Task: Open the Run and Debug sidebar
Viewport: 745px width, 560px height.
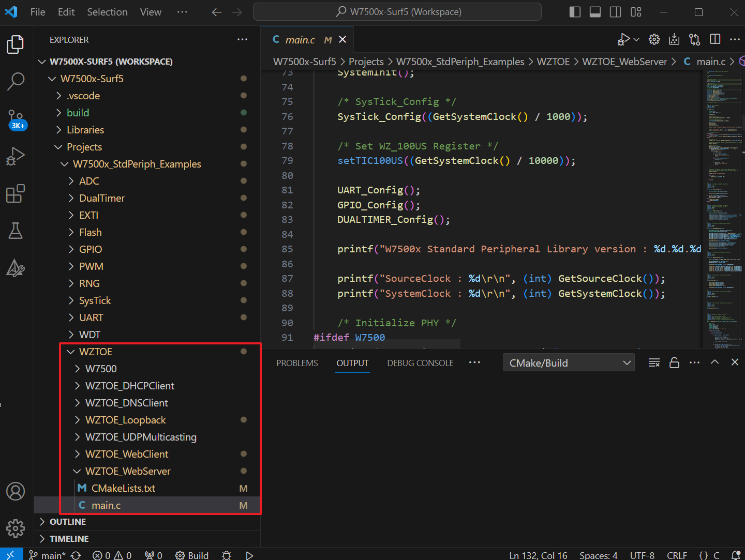Action: 16,156
